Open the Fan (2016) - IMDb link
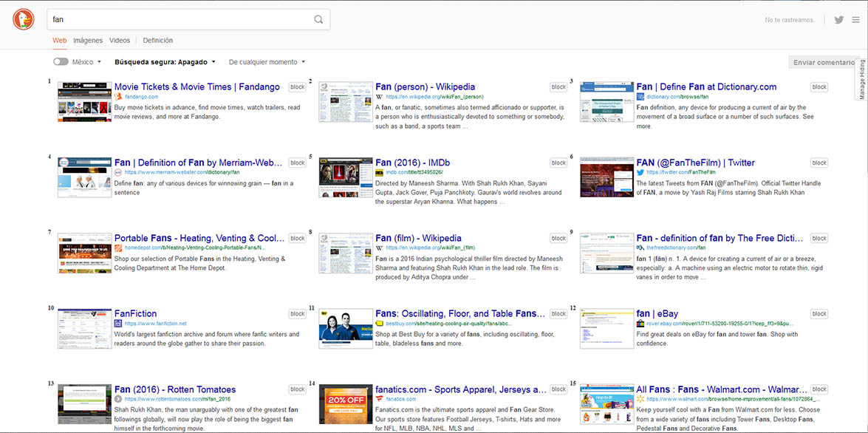Viewport: 868px width, 433px height. pos(412,163)
